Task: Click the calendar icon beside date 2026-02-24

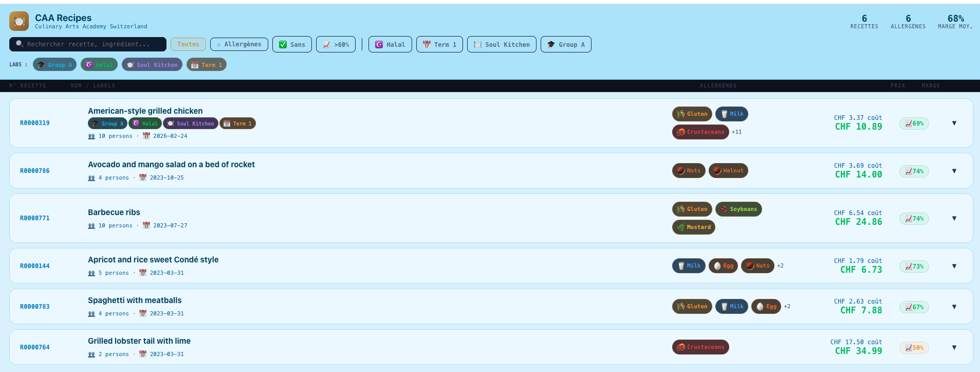Action: tap(146, 136)
